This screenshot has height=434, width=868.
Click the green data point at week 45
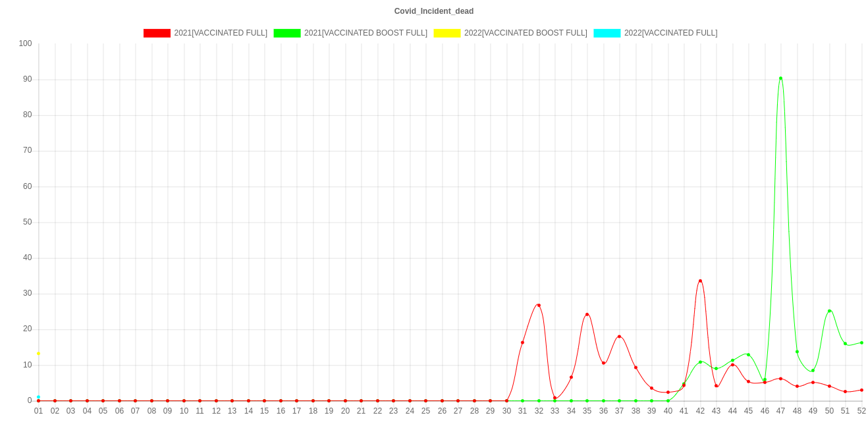click(748, 355)
